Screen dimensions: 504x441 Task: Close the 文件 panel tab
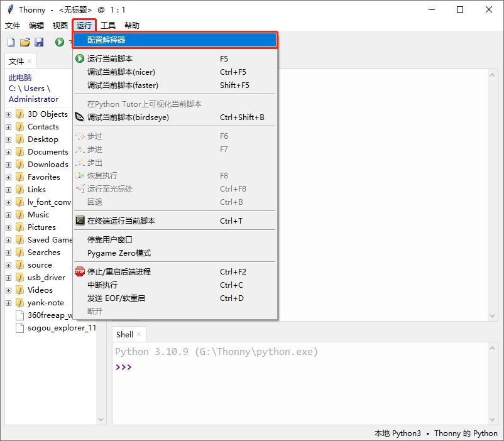pos(30,61)
